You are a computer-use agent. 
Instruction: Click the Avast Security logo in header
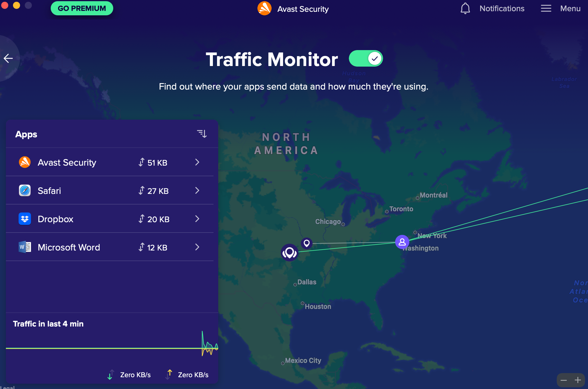pos(265,9)
